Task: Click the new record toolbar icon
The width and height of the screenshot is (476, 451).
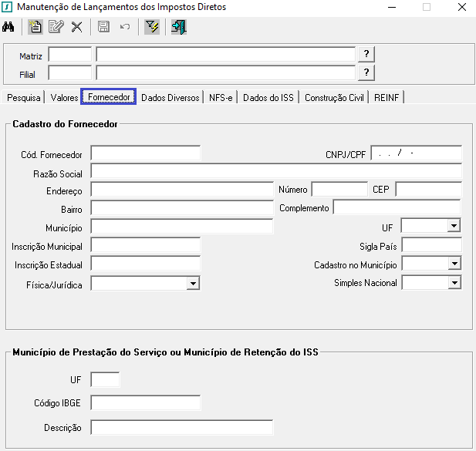Action: tap(35, 28)
